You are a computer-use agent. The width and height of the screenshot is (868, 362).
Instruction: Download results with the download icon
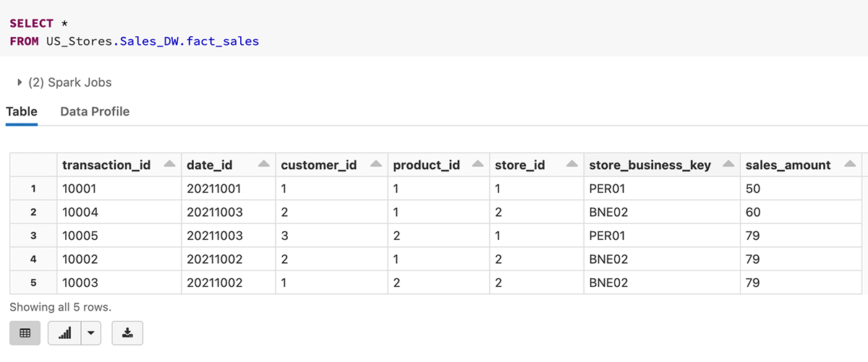click(x=128, y=333)
